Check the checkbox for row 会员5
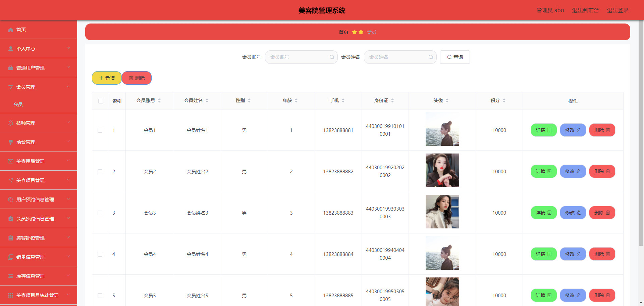 [x=100, y=296]
